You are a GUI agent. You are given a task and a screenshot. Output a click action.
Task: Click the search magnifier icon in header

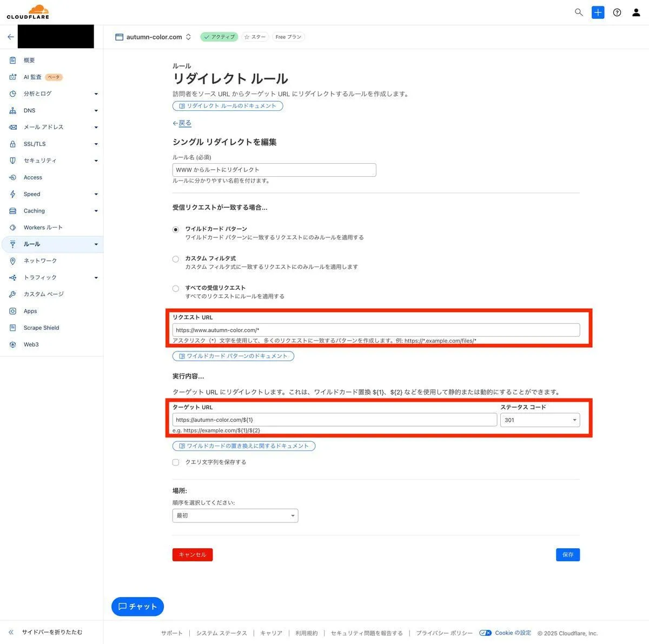579,12
